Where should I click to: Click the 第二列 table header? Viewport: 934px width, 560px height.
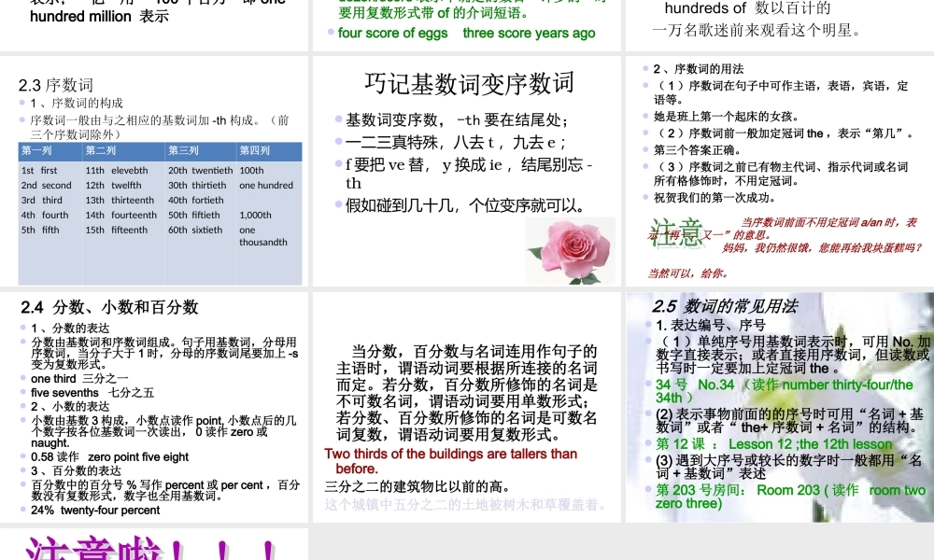point(123,151)
